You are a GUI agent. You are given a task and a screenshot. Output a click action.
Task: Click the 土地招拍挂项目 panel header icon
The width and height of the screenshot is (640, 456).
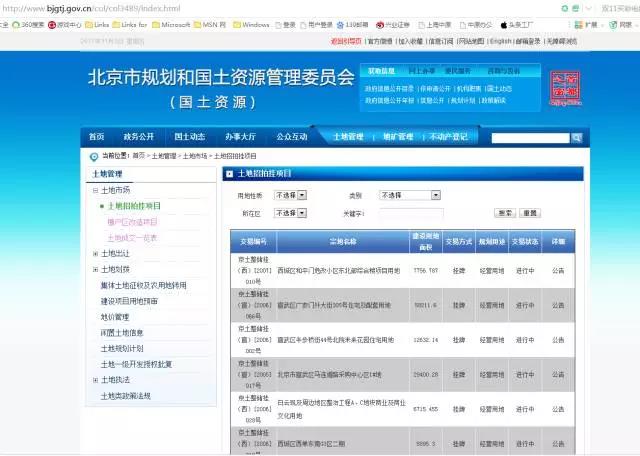tap(229, 174)
